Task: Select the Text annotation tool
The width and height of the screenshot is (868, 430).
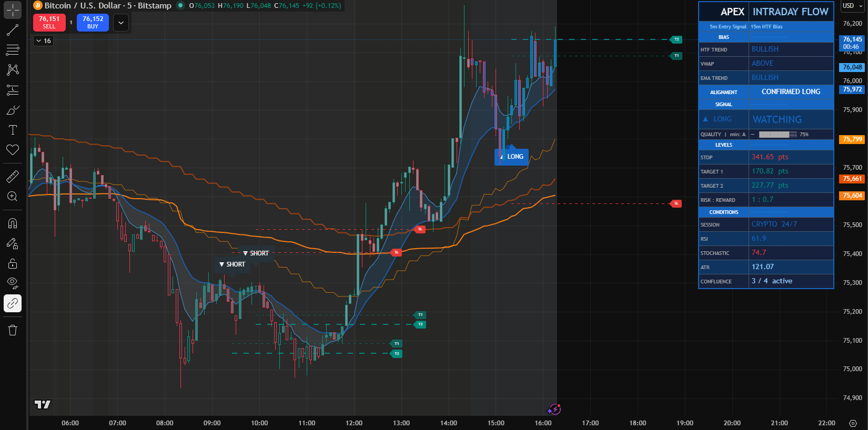Action: coord(13,130)
